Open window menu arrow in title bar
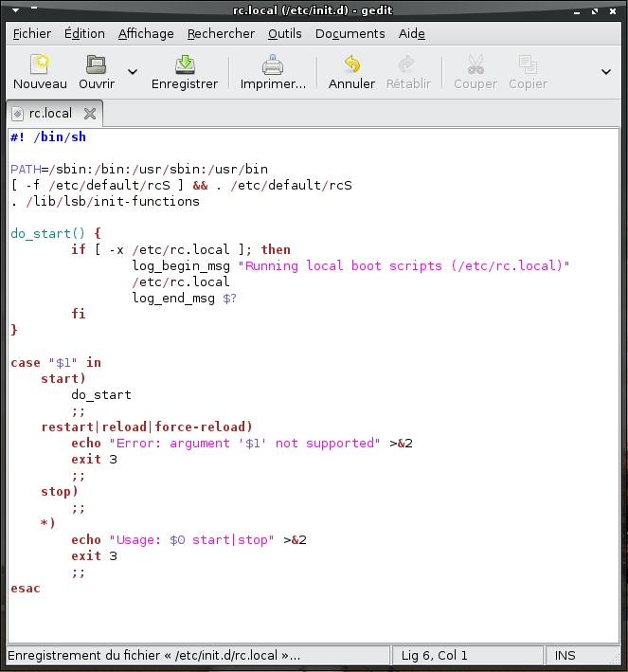This screenshot has width=628, height=672. point(15,9)
